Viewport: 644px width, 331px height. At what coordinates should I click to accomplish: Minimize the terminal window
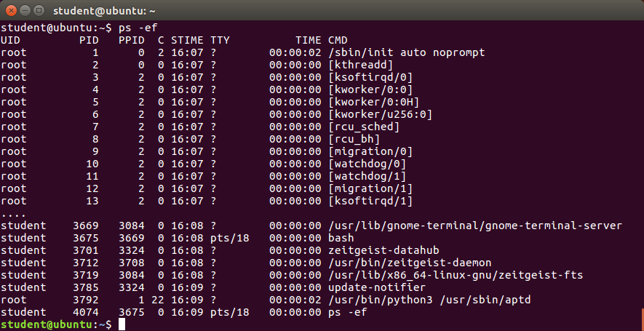(25, 10)
